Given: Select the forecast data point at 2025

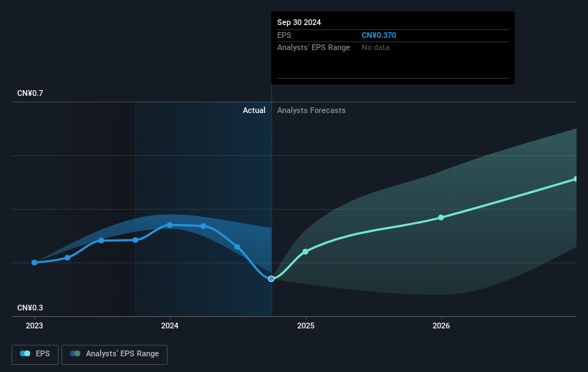Looking at the screenshot, I should pos(305,251).
